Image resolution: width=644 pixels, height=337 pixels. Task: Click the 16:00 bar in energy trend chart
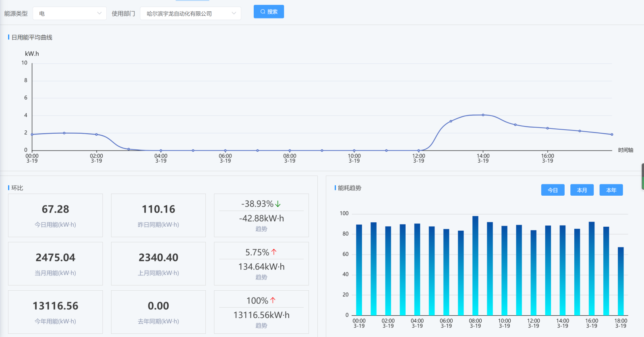[x=592, y=269]
